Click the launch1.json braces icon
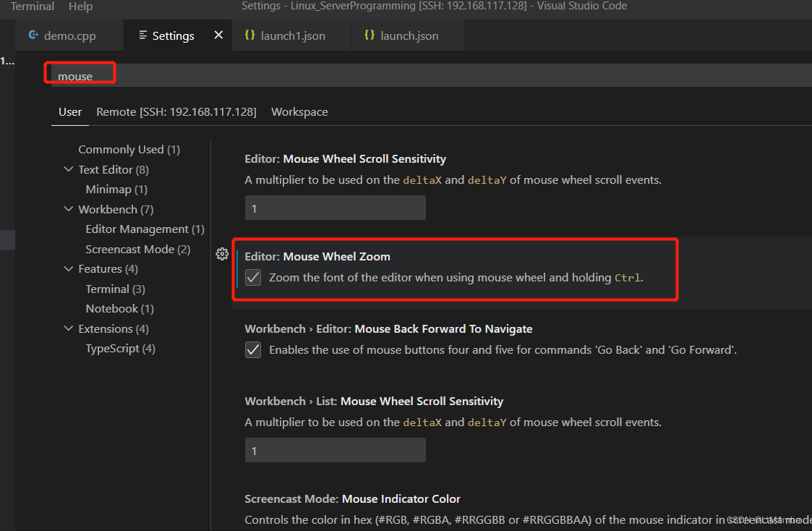812x531 pixels. tap(249, 35)
